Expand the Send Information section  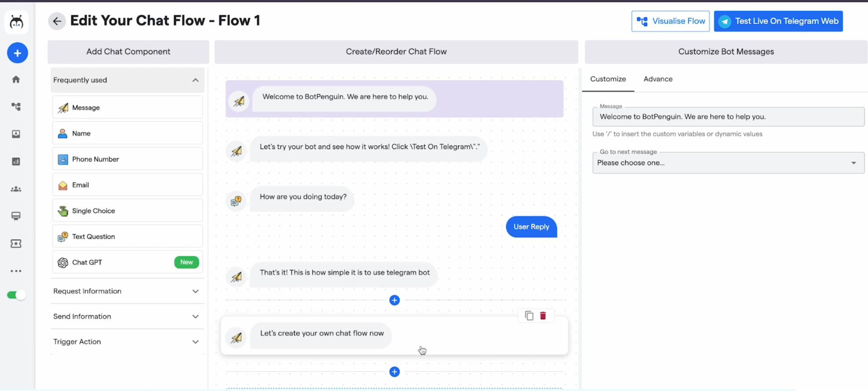(127, 316)
